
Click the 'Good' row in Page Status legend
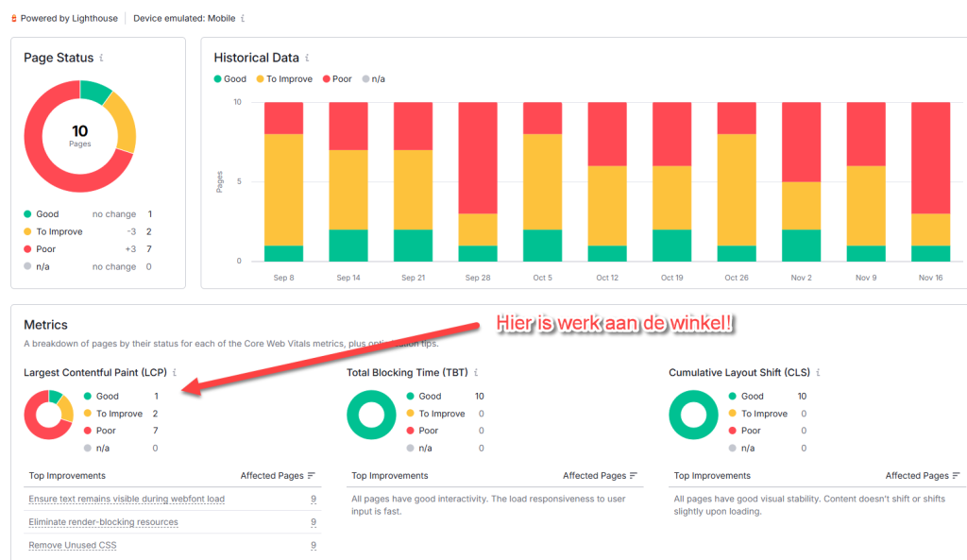click(88, 214)
